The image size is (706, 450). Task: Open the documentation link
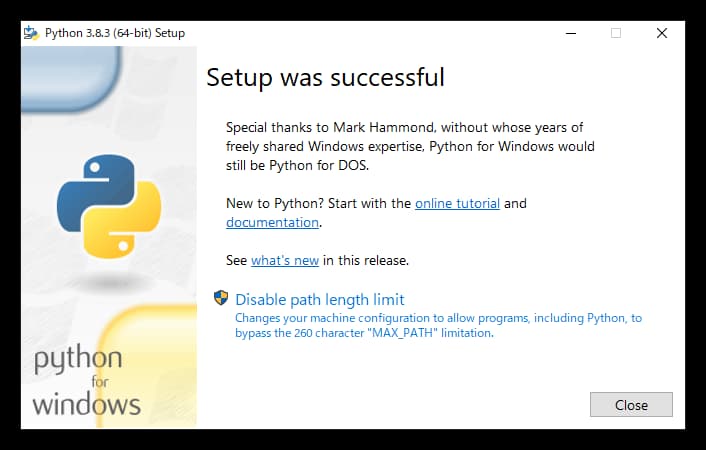[272, 223]
